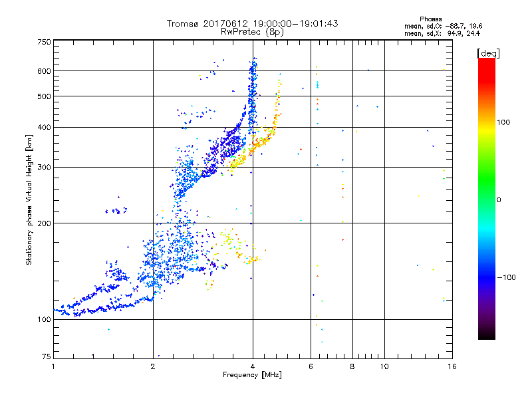Click the y-axis label '400'
Viewport: 532px width, 399px height.
(x=44, y=128)
